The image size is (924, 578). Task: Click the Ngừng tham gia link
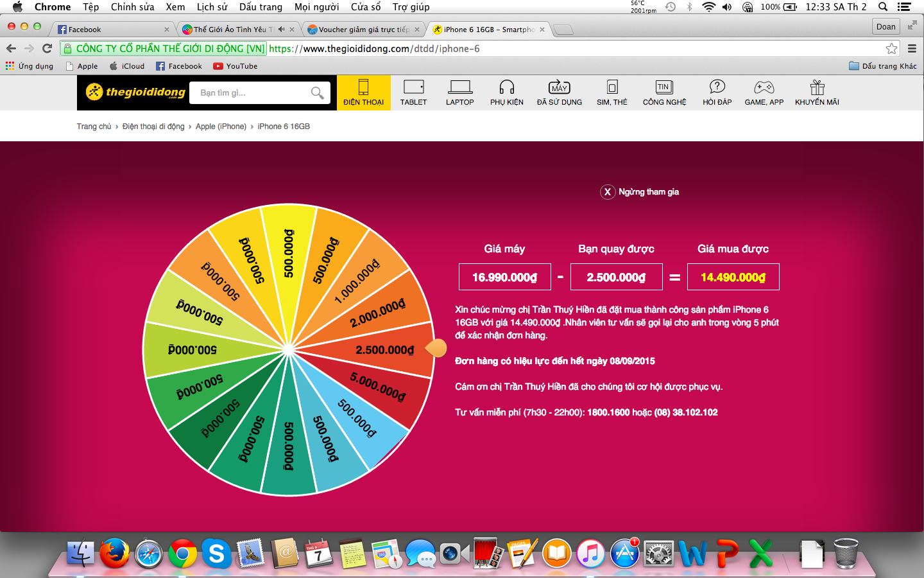click(649, 192)
